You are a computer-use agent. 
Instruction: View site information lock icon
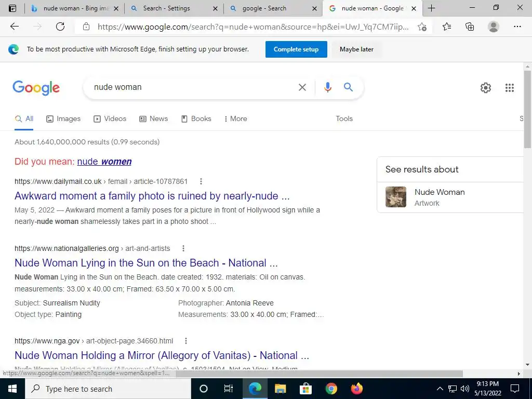click(86, 26)
